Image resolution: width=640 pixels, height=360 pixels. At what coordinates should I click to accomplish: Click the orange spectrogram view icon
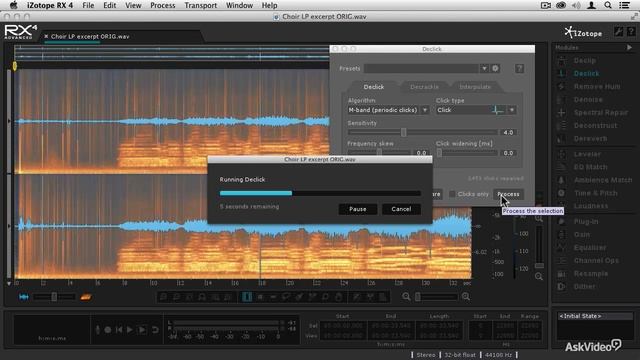[x=85, y=297]
